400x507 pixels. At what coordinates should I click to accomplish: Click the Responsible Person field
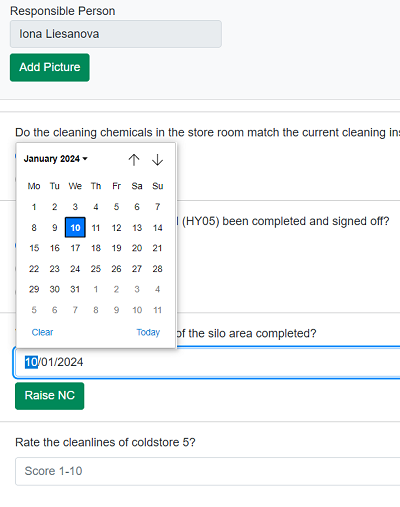pos(116,34)
